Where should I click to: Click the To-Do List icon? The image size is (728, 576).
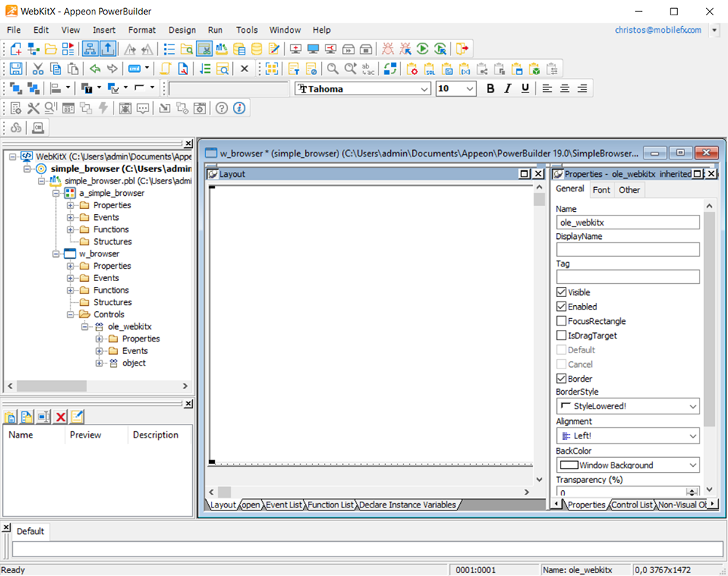click(x=169, y=49)
